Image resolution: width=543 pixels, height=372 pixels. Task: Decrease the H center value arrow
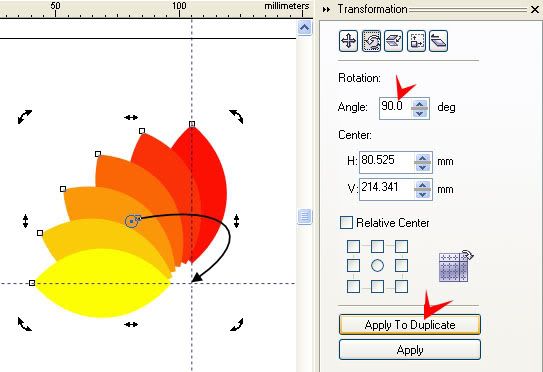click(x=422, y=167)
